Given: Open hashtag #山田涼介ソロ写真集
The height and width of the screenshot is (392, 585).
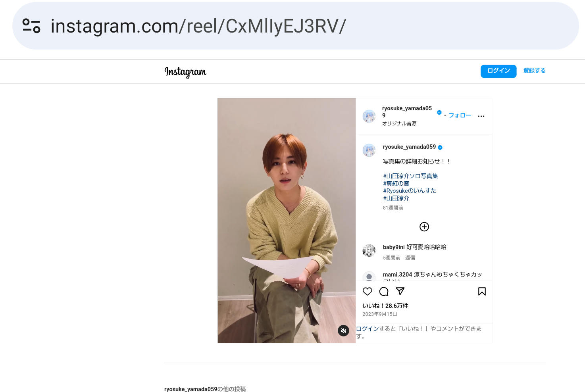Looking at the screenshot, I should (x=410, y=176).
